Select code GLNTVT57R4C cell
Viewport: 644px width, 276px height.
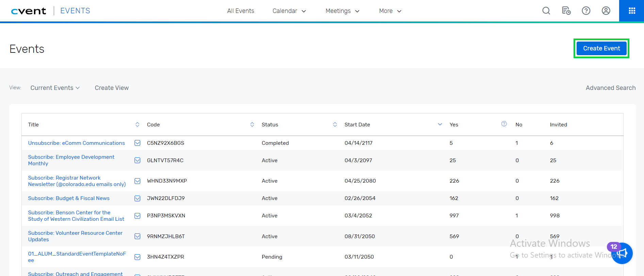(x=165, y=160)
